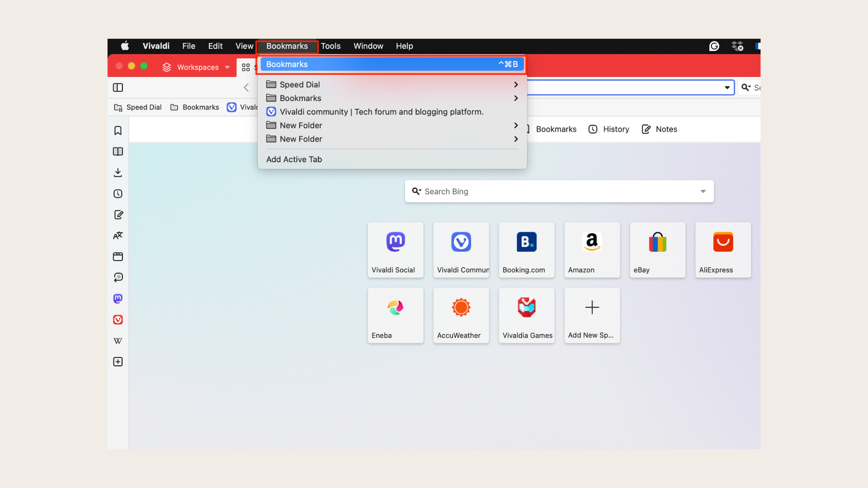Image resolution: width=868 pixels, height=488 pixels.
Task: Toggle the sidebar panel visibility
Action: point(118,87)
